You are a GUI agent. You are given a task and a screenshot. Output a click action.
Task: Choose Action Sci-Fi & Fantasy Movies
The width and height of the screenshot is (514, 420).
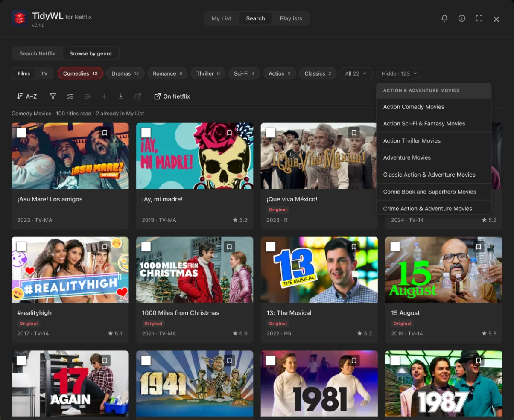434,124
